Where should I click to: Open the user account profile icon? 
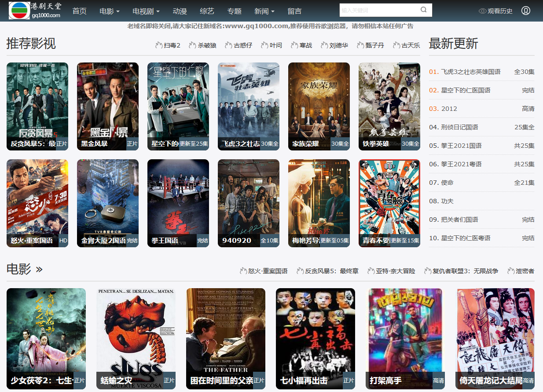(525, 11)
